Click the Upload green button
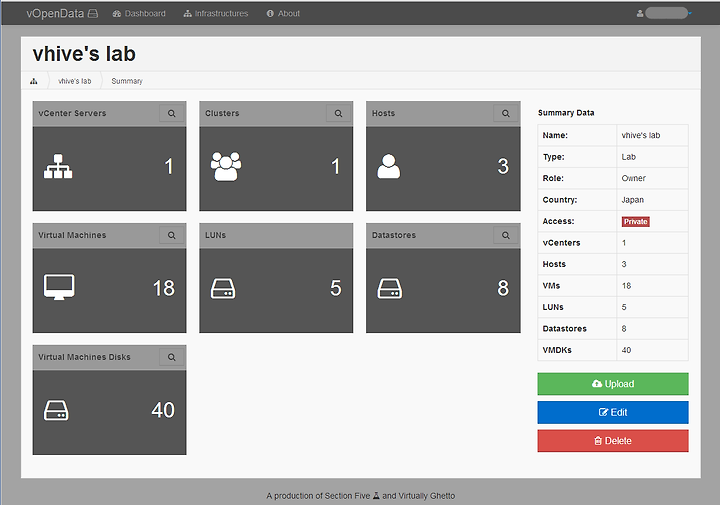Image resolution: width=720 pixels, height=505 pixels. point(613,384)
